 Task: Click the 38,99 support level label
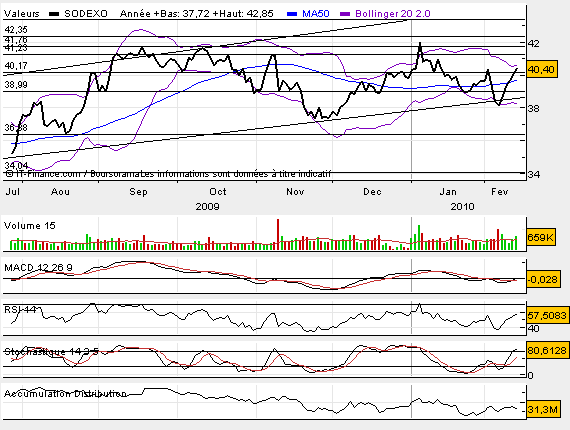click(x=16, y=85)
